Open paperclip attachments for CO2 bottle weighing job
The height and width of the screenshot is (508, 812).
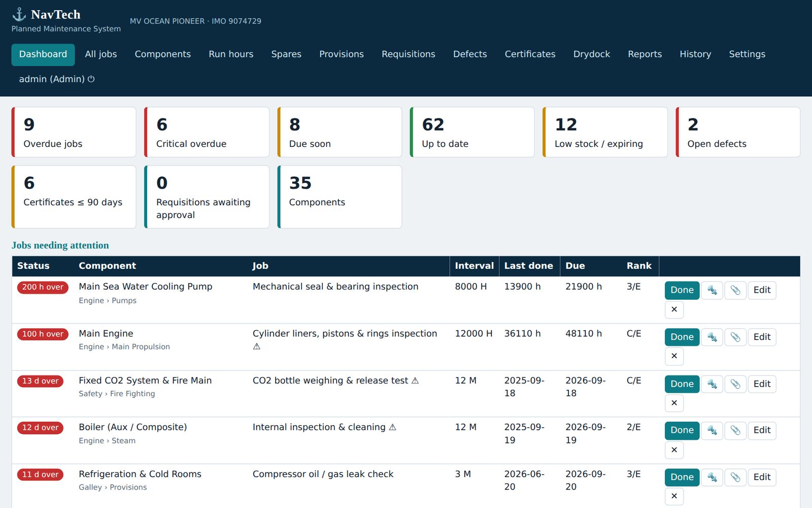click(x=735, y=384)
